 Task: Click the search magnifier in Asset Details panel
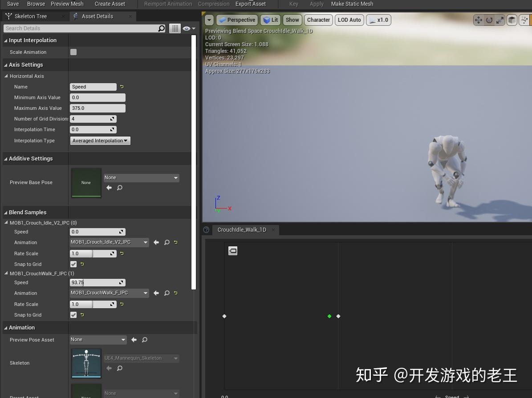point(161,28)
